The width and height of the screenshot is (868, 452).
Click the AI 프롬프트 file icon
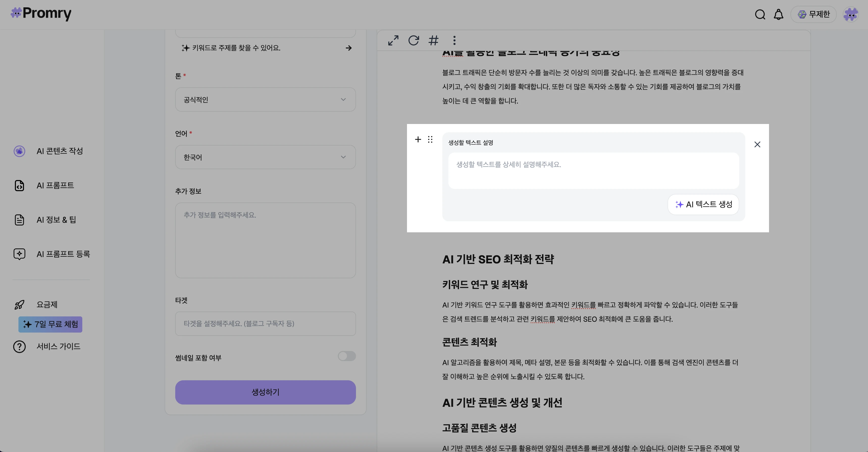point(19,185)
